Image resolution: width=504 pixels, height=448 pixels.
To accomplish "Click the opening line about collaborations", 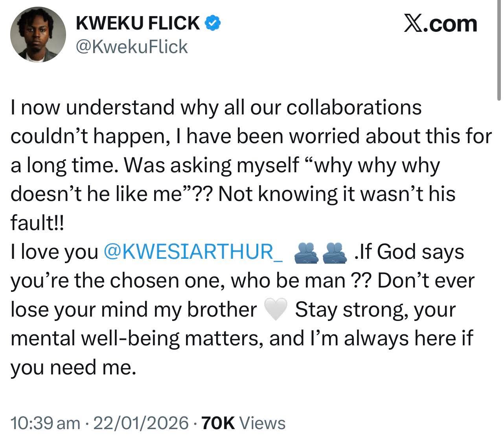I will (216, 107).
